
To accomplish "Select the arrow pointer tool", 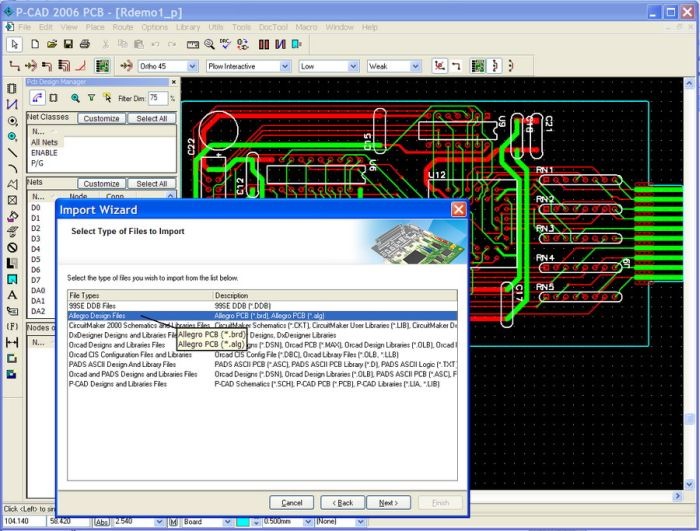I will [14, 44].
